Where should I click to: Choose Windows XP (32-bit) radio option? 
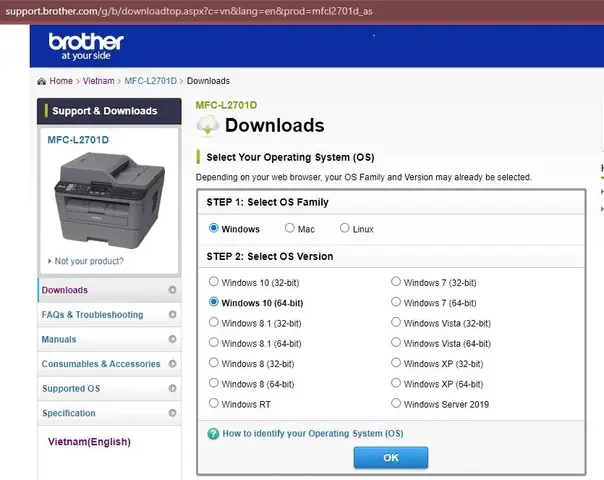396,363
